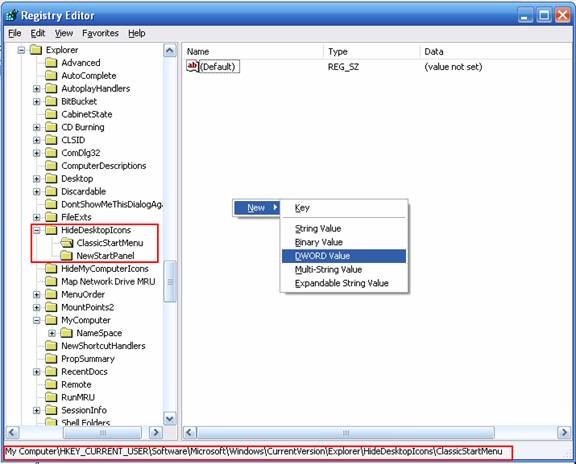Expand the SessionInfo key
576x464 pixels.
point(37,410)
